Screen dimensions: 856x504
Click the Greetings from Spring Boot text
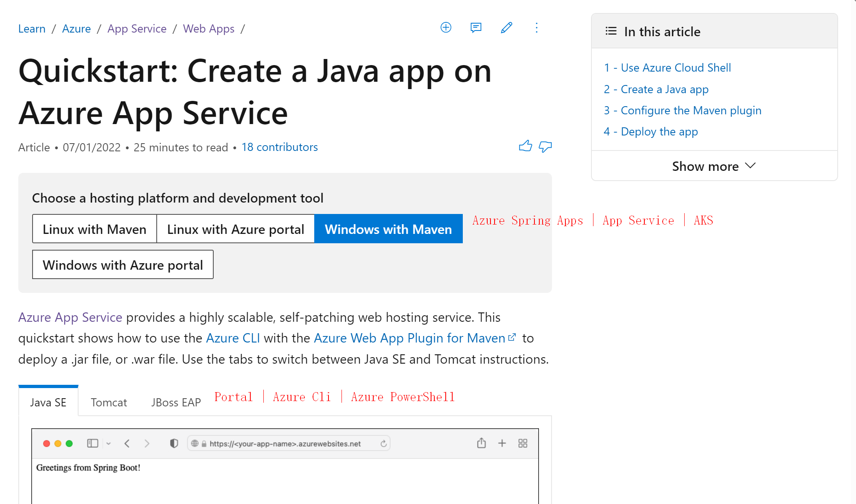point(88,467)
